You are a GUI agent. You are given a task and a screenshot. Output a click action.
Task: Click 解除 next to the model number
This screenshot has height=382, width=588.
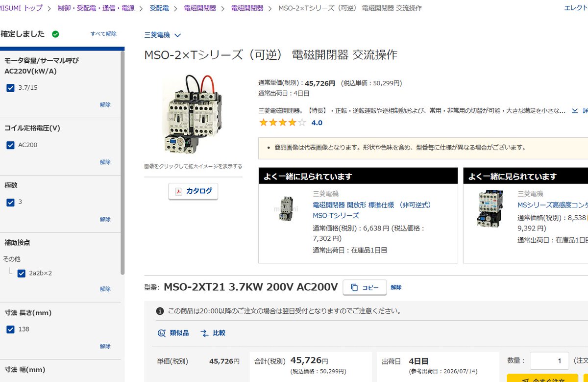pyautogui.click(x=396, y=287)
